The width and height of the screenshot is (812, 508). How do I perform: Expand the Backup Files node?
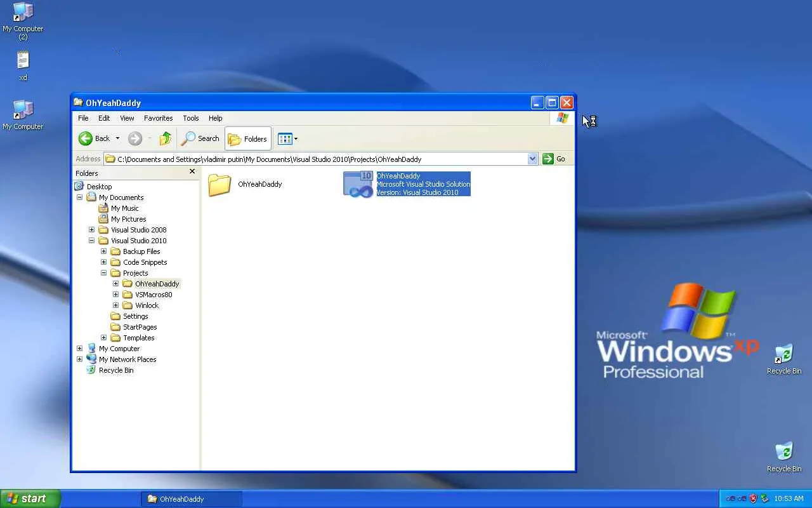click(104, 251)
